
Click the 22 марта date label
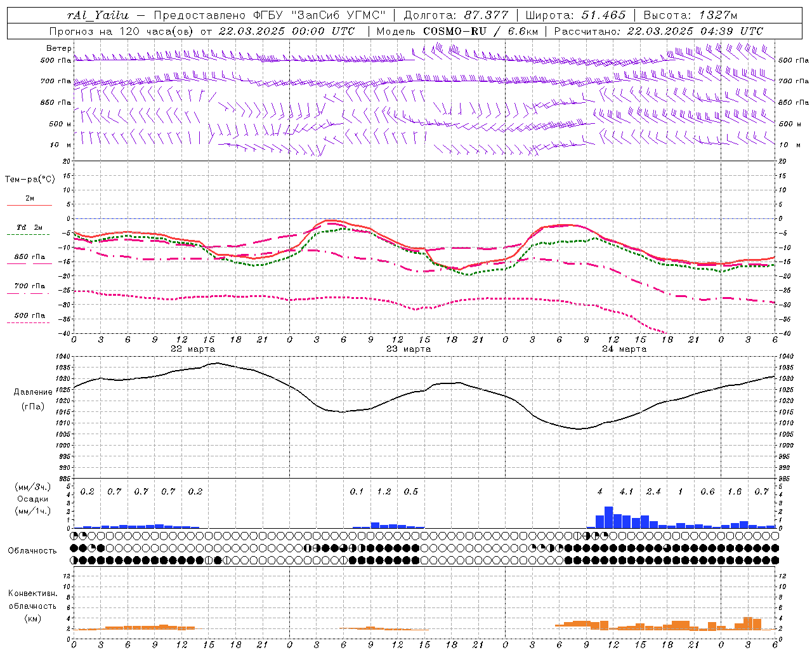[x=193, y=349]
